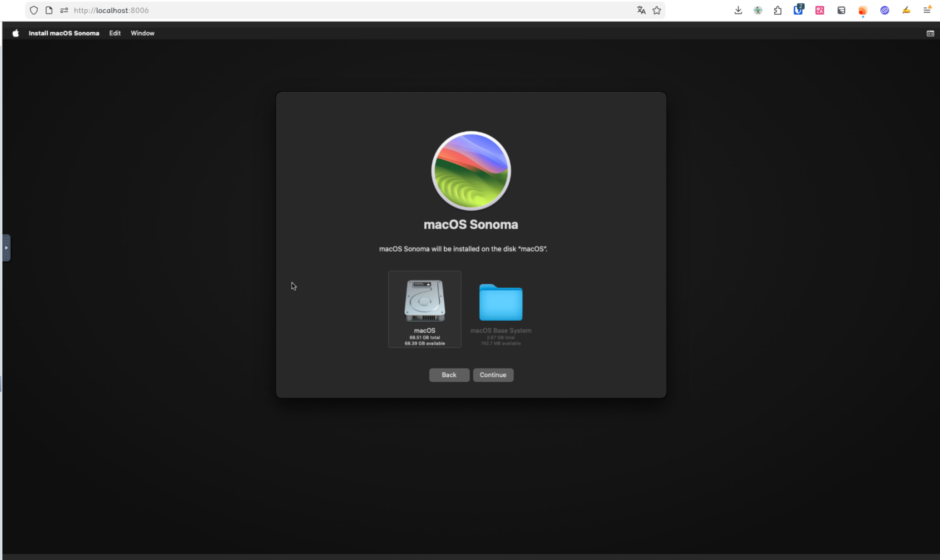Viewport: 940px width, 560px height.
Task: Open the Install macOS Sonoma menu
Action: (x=64, y=33)
